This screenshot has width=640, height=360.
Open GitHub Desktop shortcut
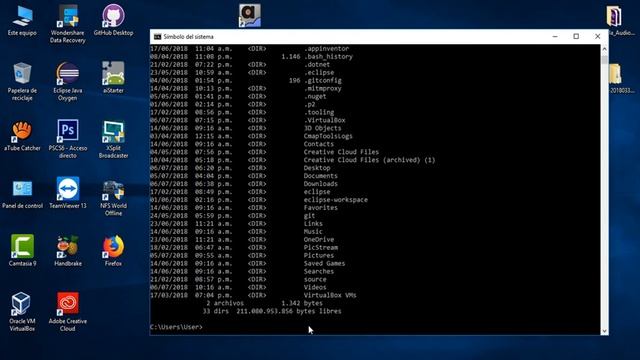coord(113,20)
